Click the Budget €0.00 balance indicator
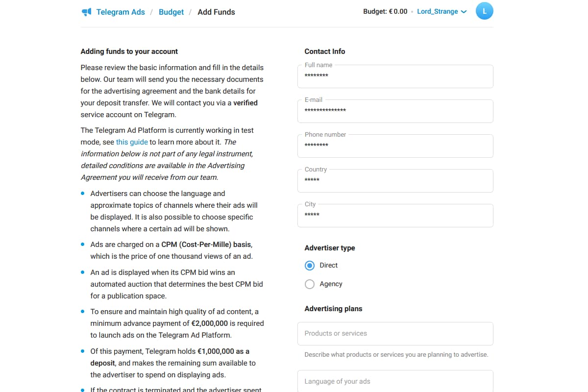The image size is (588, 392). click(385, 11)
